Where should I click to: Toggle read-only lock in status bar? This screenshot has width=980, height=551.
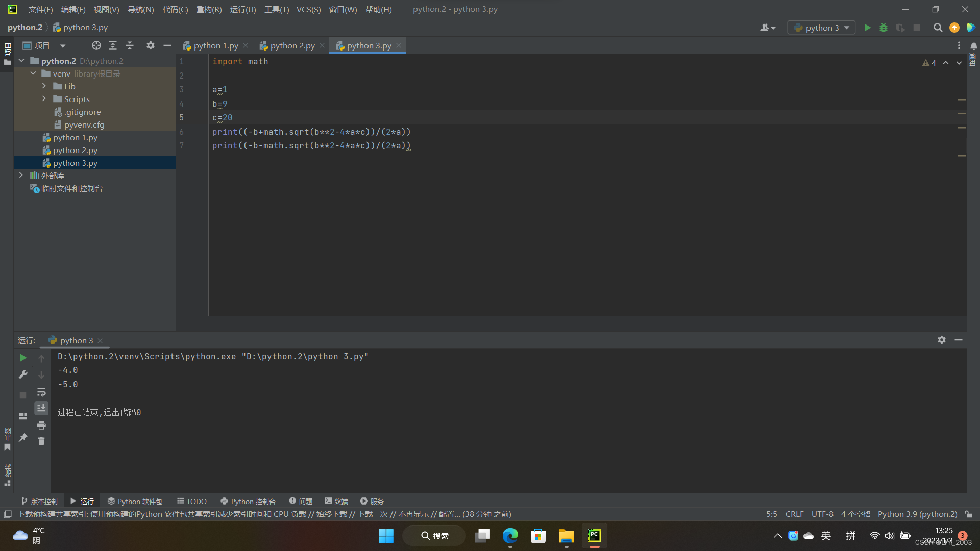tap(968, 514)
